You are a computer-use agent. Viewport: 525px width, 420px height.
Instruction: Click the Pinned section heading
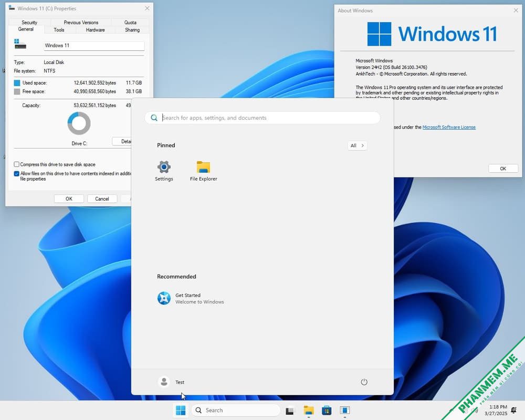pos(166,145)
